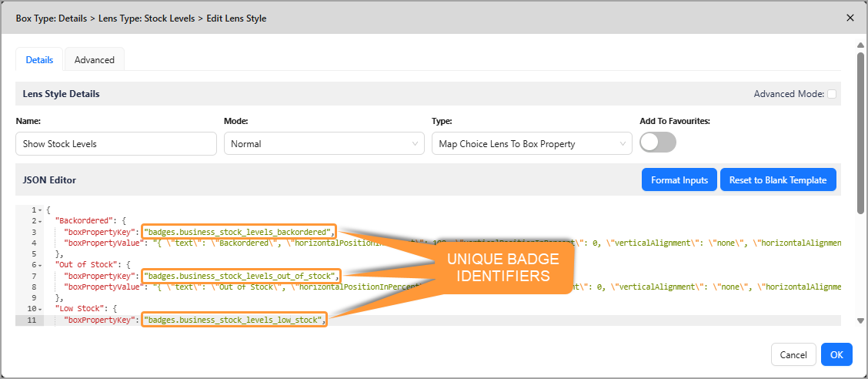This screenshot has height=379, width=868.
Task: Collapse the Out of Stock block
Action: tap(40, 265)
